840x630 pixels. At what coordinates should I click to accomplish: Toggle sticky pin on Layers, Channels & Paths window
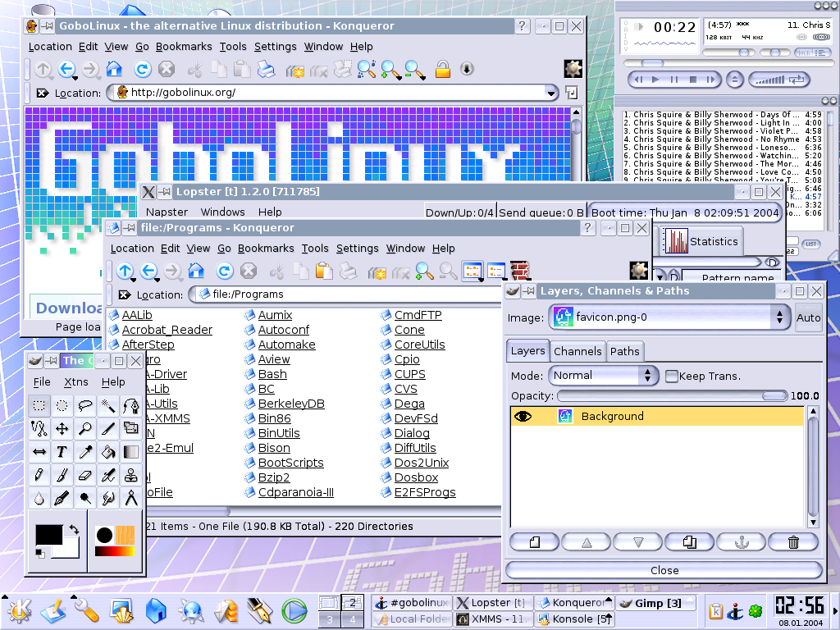click(x=529, y=291)
